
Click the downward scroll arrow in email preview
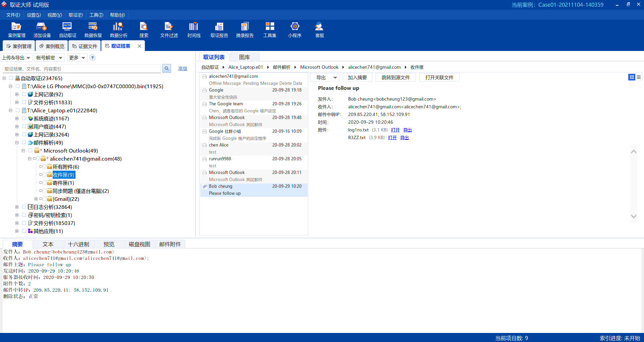634,216
